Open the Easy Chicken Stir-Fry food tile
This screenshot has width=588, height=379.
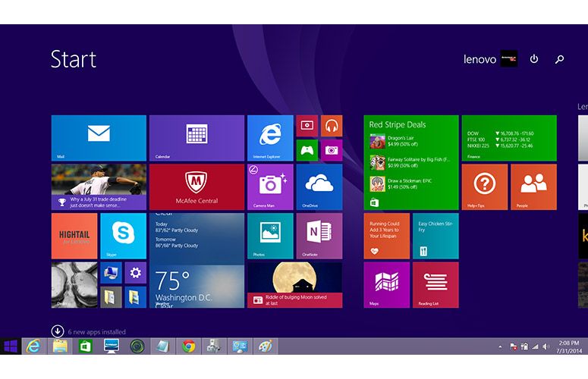pos(435,236)
